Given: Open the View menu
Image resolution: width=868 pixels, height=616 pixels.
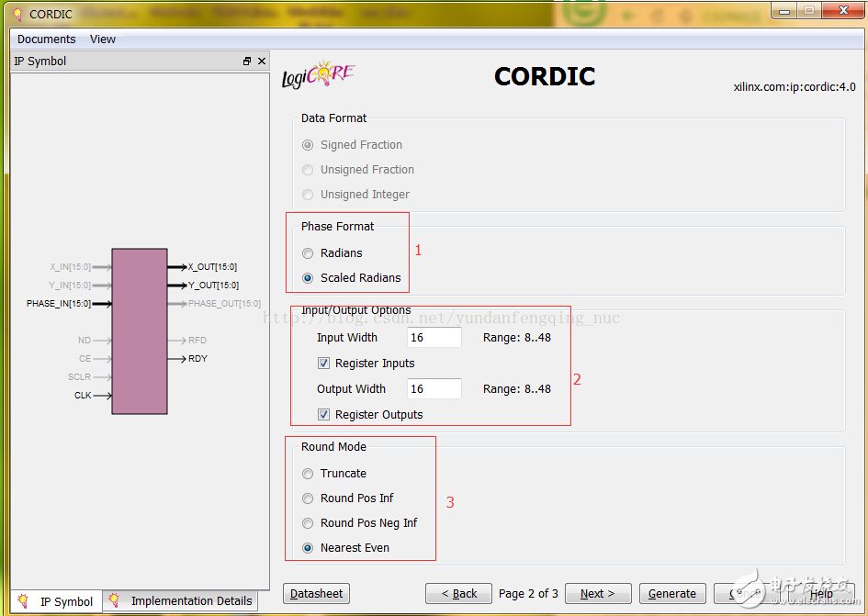Looking at the screenshot, I should pyautogui.click(x=102, y=39).
